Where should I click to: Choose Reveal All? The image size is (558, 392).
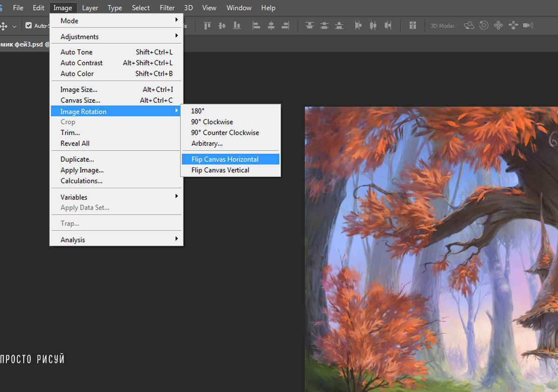point(116,143)
